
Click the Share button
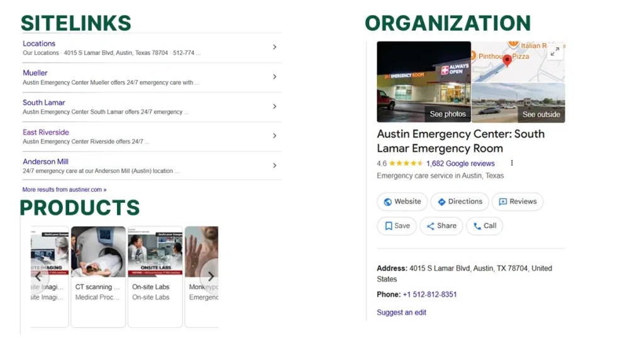click(441, 226)
